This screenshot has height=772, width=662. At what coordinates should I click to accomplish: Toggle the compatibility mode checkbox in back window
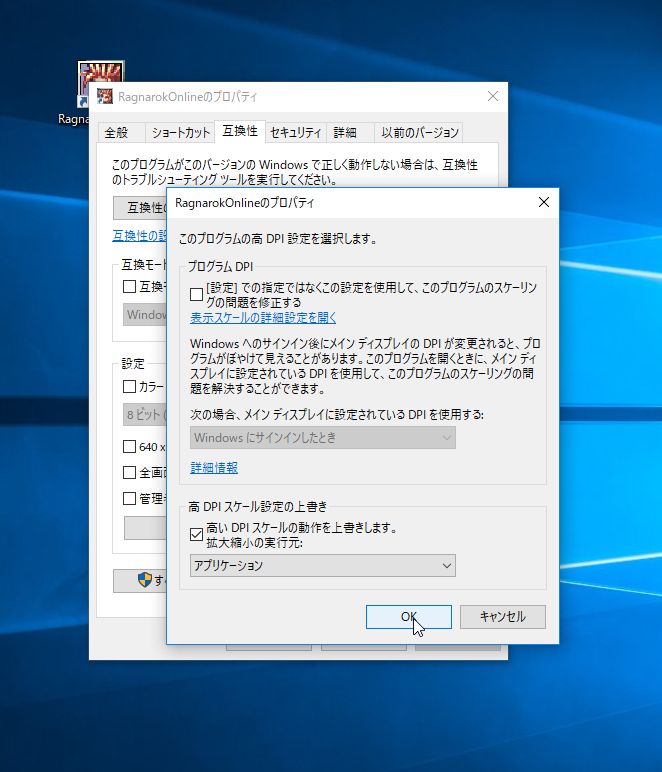pyautogui.click(x=129, y=287)
